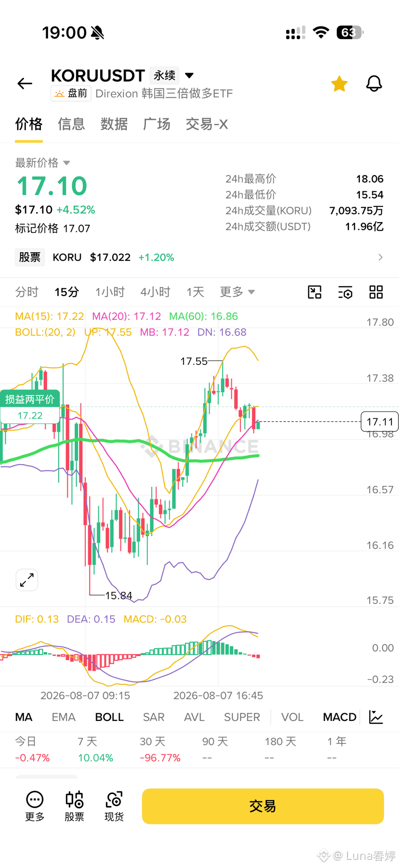Expand the KORUUSDT pair dropdown arrow
Image resolution: width=399 pixels, height=868 pixels.
point(189,75)
